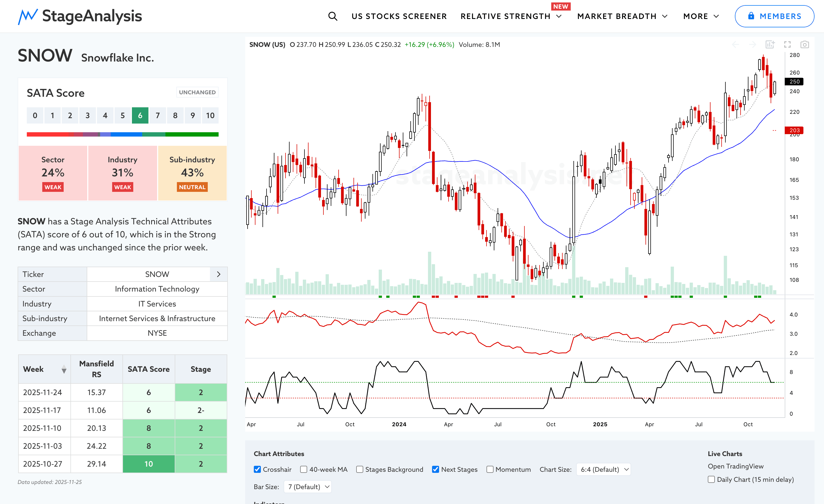The width and height of the screenshot is (824, 504).
Task: Click the chart back arrow icon
Action: [735, 44]
